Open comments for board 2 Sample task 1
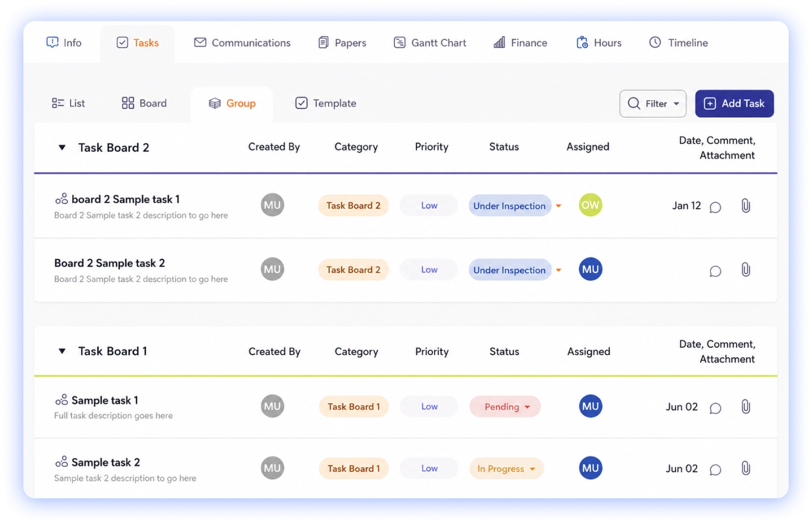Screen dimensions: 812x524 pos(715,207)
